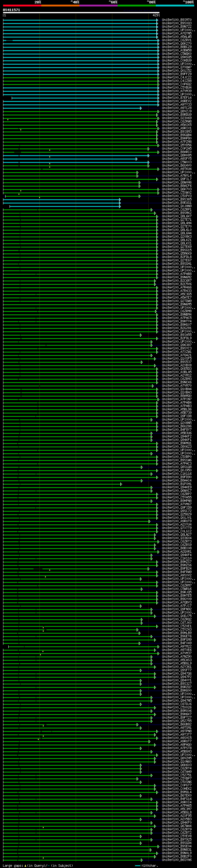Select hit label UniRef100_A2XF95
Viewport: 197px width, 868px height.
pyautogui.click(x=177, y=816)
